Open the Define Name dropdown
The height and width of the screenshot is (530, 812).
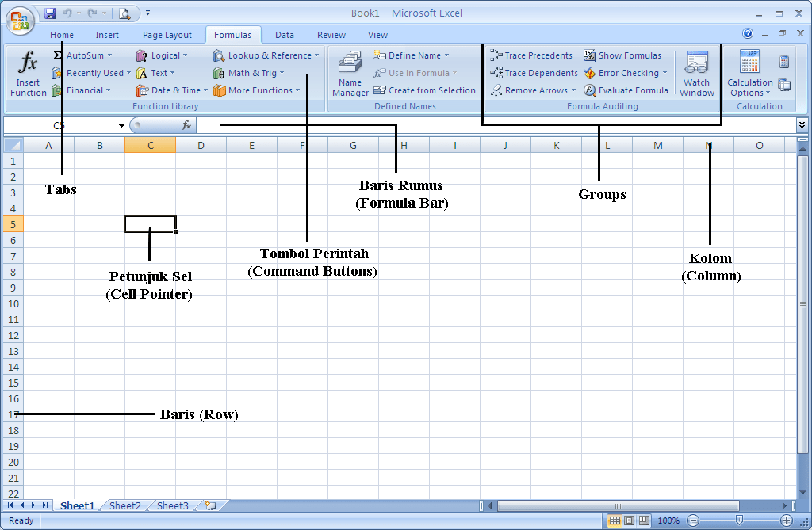446,55
